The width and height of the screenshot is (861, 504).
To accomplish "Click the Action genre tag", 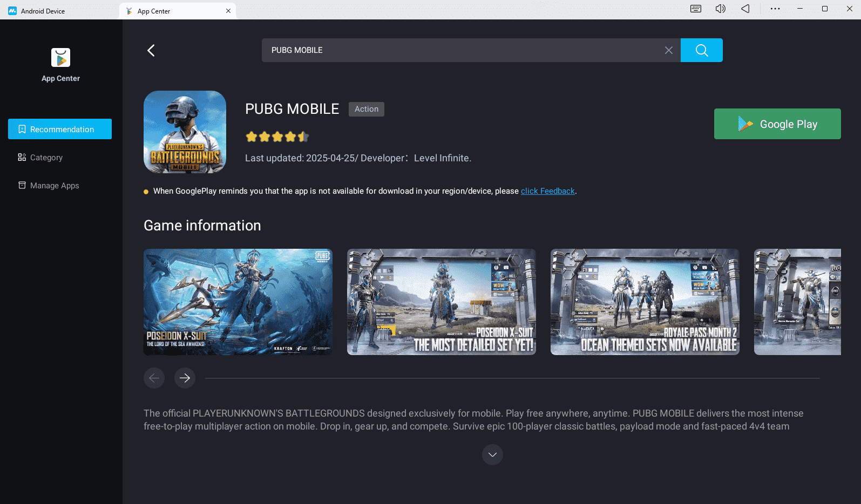I will point(366,109).
